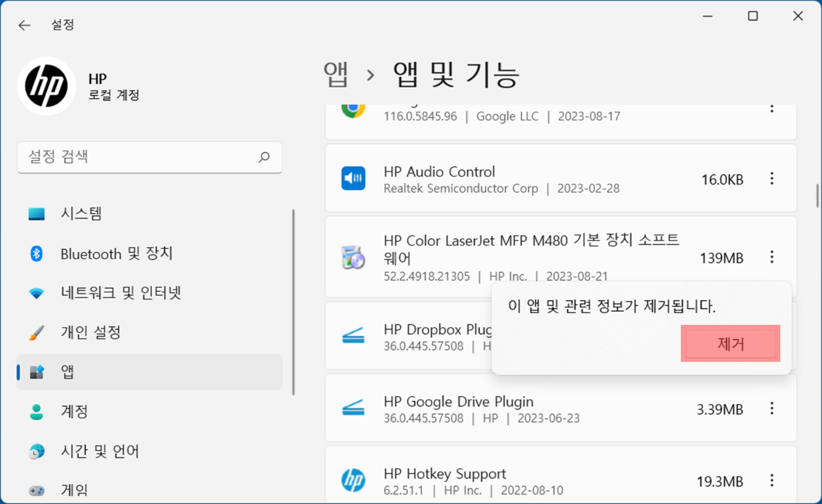Open 시간 및 언어 settings
The height and width of the screenshot is (504, 822).
[149, 452]
